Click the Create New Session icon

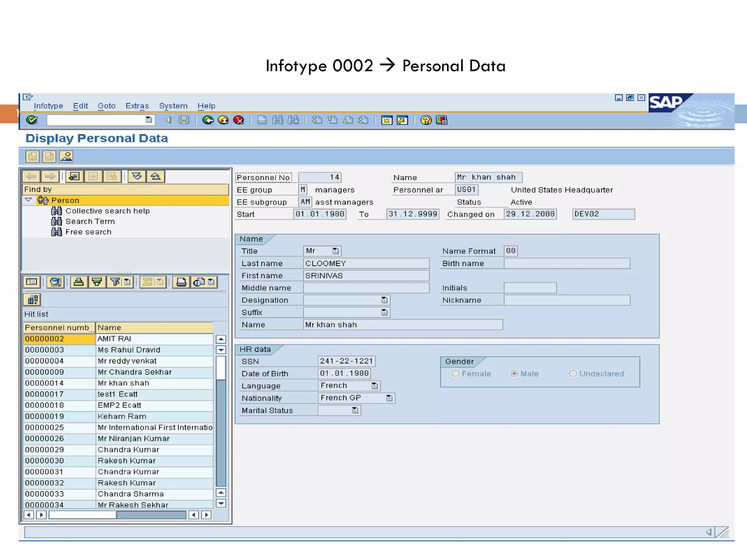tap(387, 120)
